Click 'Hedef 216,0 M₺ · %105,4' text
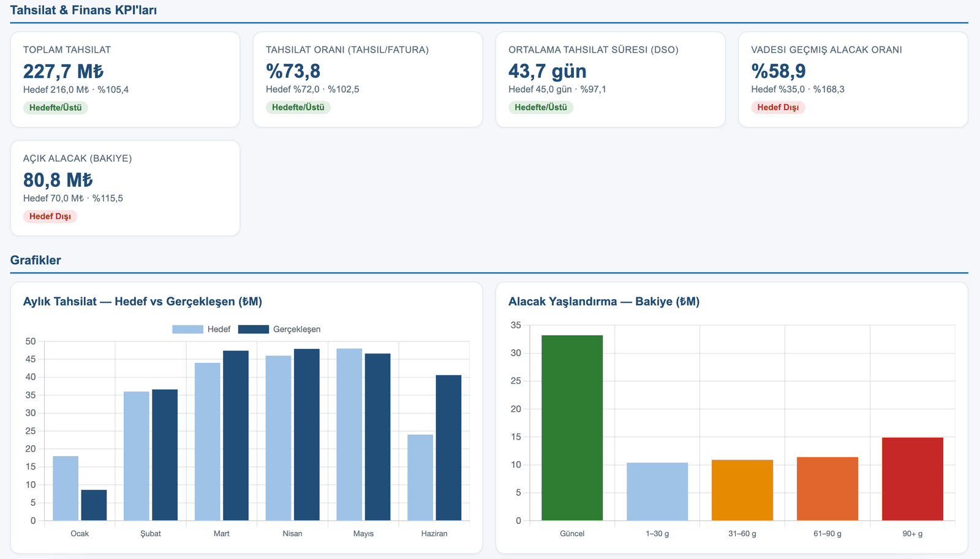Image resolution: width=980 pixels, height=559 pixels. pos(76,89)
